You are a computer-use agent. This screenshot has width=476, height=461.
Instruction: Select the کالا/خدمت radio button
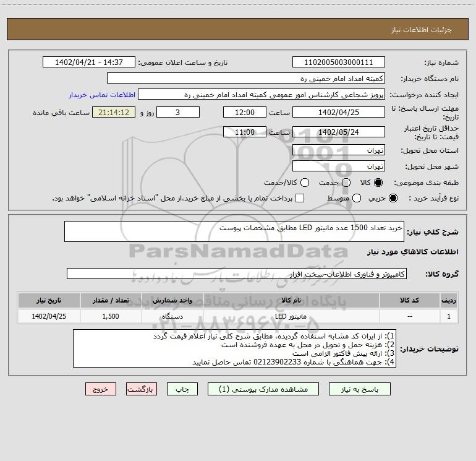coord(305,183)
